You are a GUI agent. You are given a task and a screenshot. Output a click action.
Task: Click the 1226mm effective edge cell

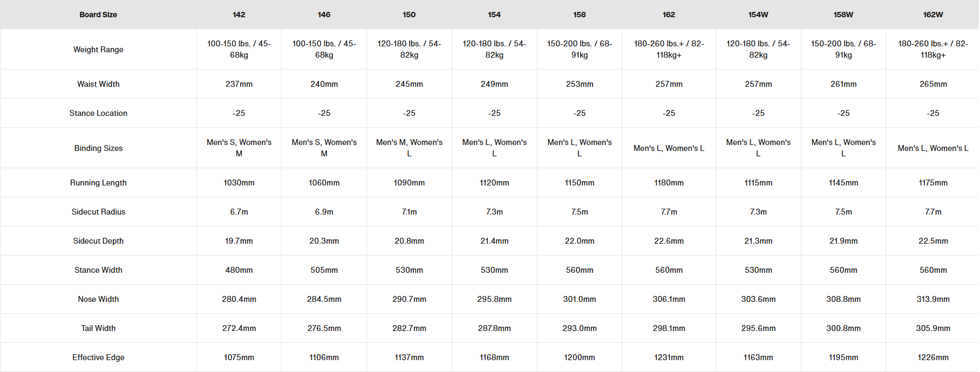tap(933, 357)
